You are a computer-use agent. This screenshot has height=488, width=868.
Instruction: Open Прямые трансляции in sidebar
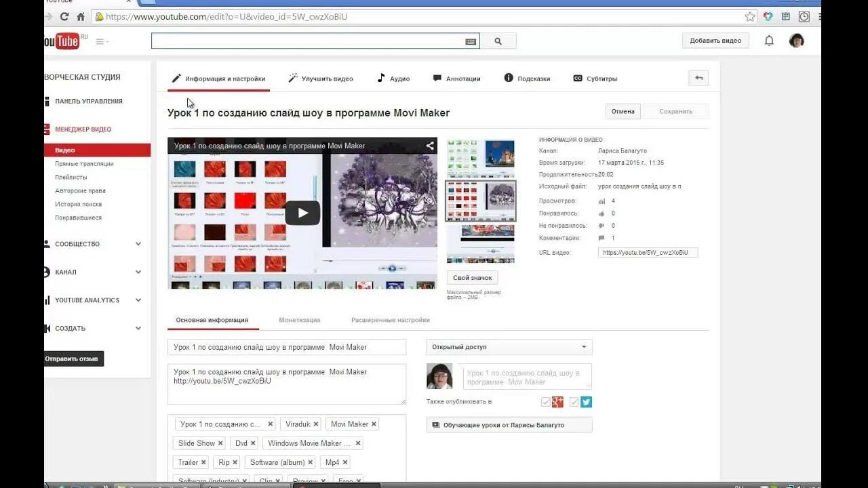pos(85,164)
